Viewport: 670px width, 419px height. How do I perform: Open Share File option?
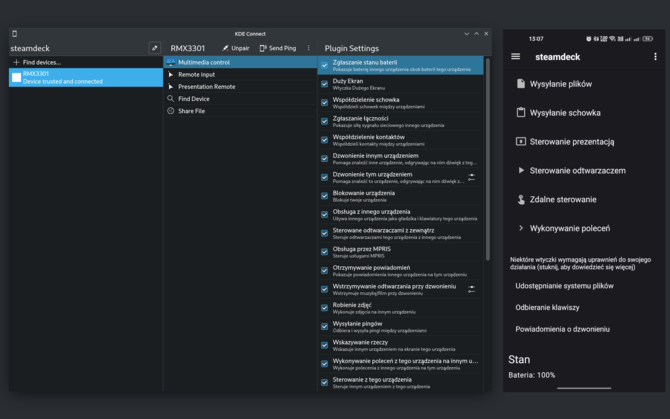click(x=241, y=111)
